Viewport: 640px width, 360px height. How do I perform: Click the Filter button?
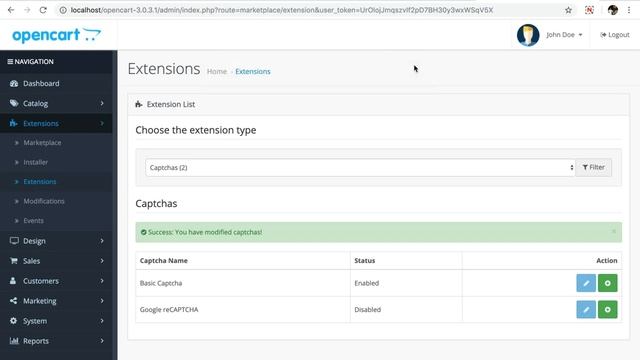click(x=593, y=167)
